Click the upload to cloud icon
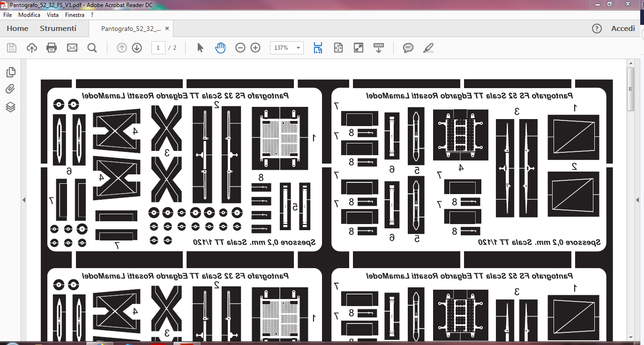The width and height of the screenshot is (644, 345). click(x=32, y=48)
